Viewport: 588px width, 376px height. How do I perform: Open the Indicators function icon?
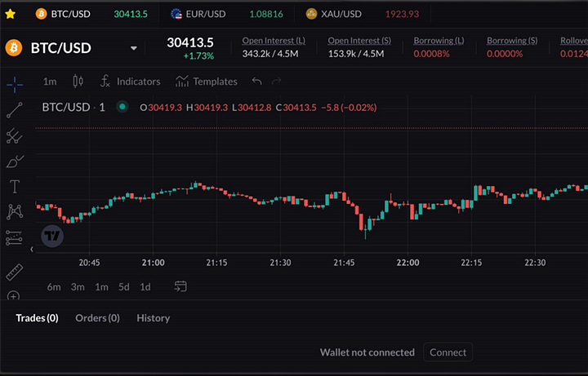click(105, 82)
